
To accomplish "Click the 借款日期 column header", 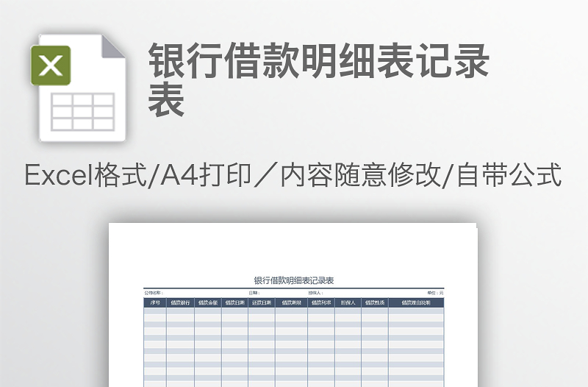I will pyautogui.click(x=234, y=302).
